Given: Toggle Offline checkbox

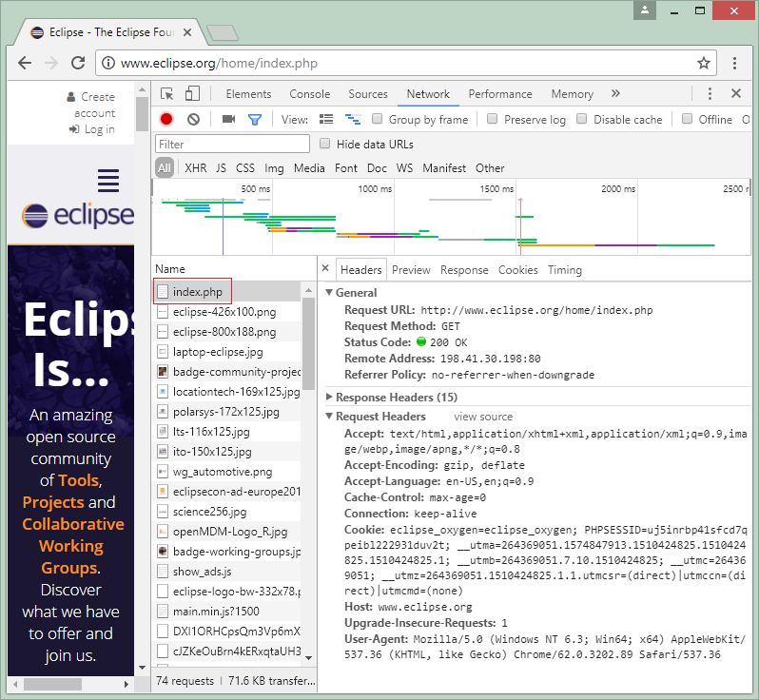Looking at the screenshot, I should (687, 119).
